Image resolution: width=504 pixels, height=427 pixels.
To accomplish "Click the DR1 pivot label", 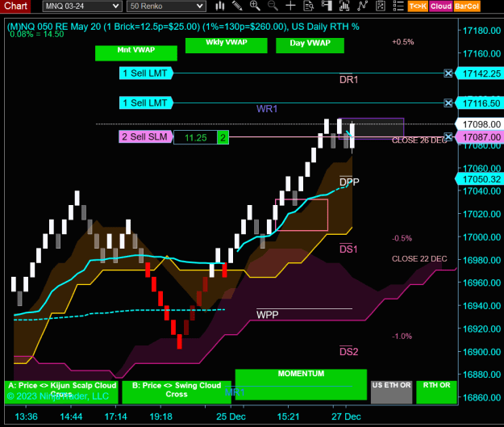I will tap(348, 79).
